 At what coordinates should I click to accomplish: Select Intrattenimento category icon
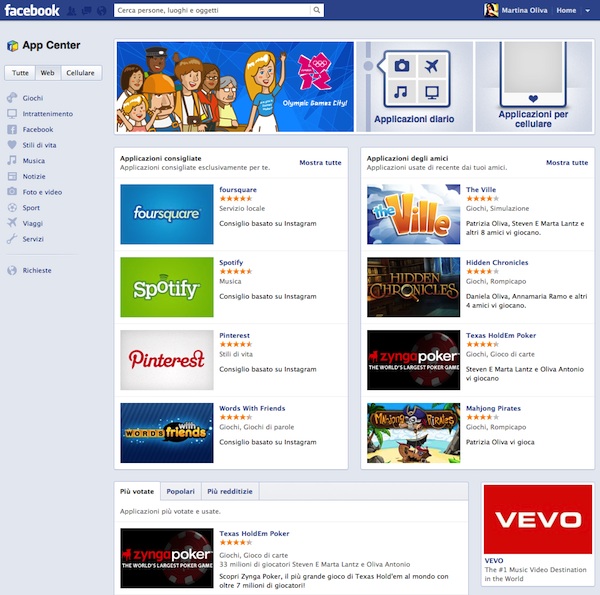point(12,114)
